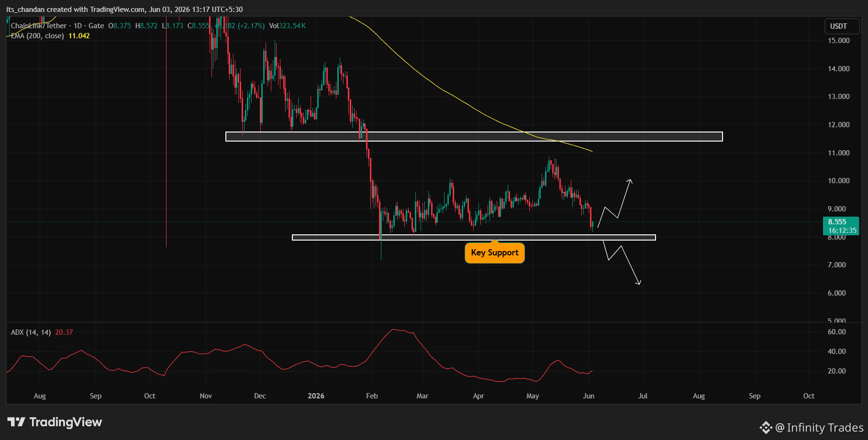The height and width of the screenshot is (440, 868).
Task: Click the Dec label on time axis
Action: pos(260,396)
